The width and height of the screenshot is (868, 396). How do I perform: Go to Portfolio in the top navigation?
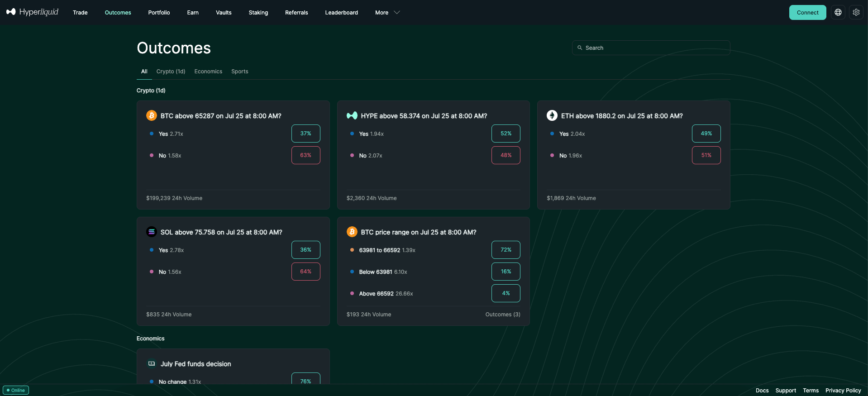(x=159, y=12)
